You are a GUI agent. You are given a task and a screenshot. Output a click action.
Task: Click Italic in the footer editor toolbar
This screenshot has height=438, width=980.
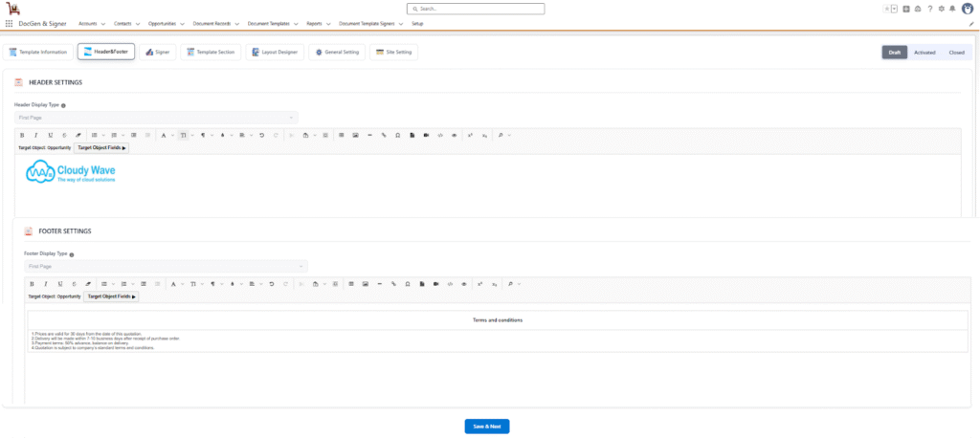point(45,284)
